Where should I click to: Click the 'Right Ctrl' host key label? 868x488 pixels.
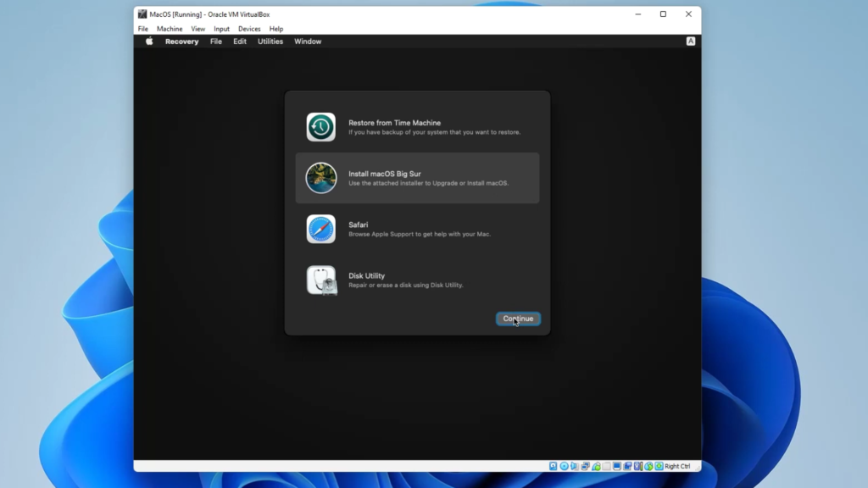(677, 467)
